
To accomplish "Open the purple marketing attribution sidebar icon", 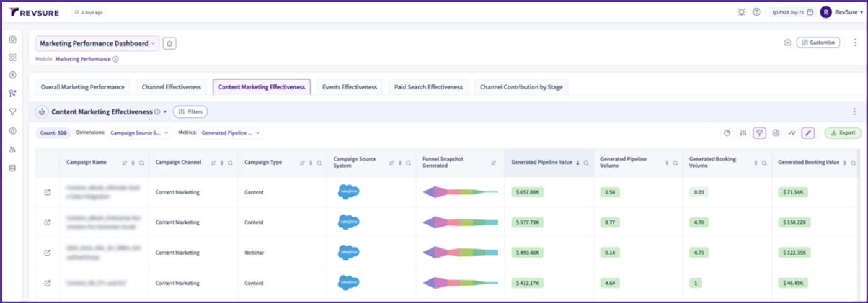I will [x=12, y=94].
